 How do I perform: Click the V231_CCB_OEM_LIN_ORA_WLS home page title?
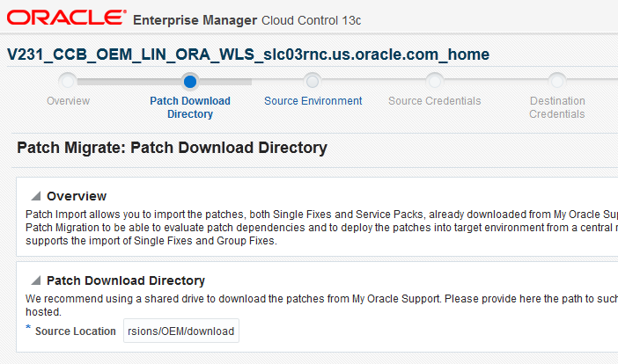click(x=248, y=55)
